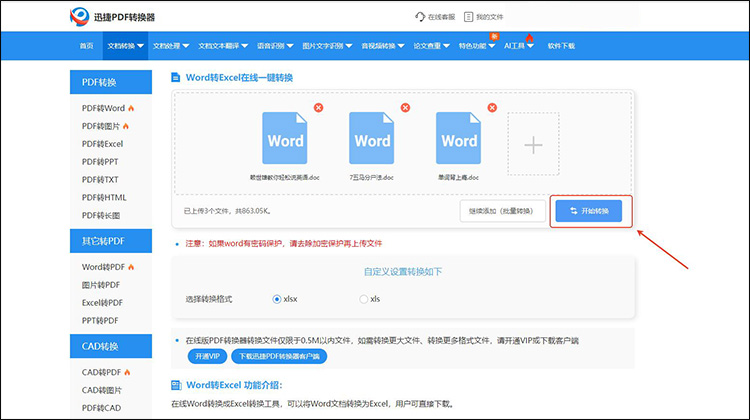Open the PDF转Excel sidebar link

(x=102, y=144)
